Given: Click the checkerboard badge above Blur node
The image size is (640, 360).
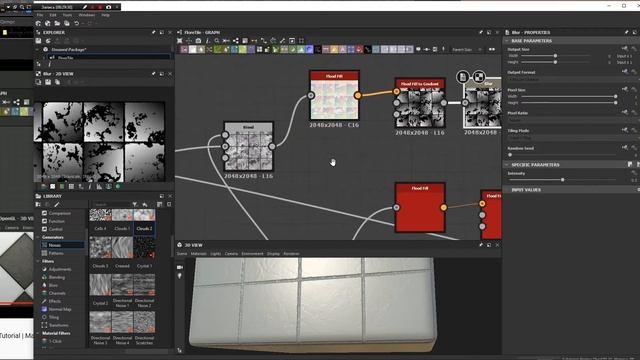Looking at the screenshot, I should 479,76.
